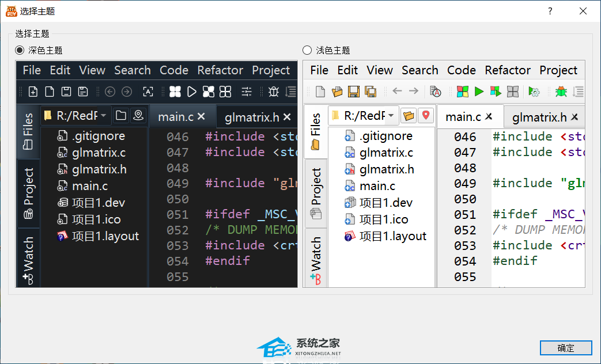Click .gitignore in dark preview file list
This screenshot has width=601, height=364.
pos(91,136)
